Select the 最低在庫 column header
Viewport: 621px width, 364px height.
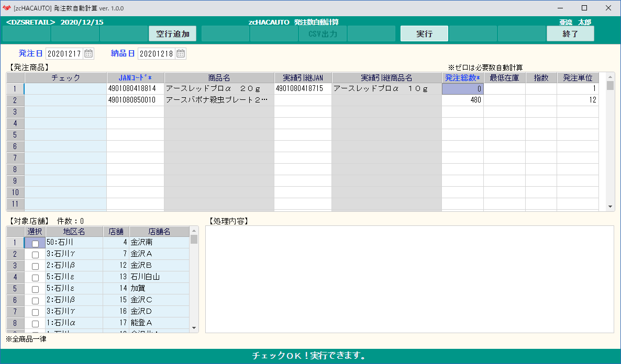[x=505, y=78]
